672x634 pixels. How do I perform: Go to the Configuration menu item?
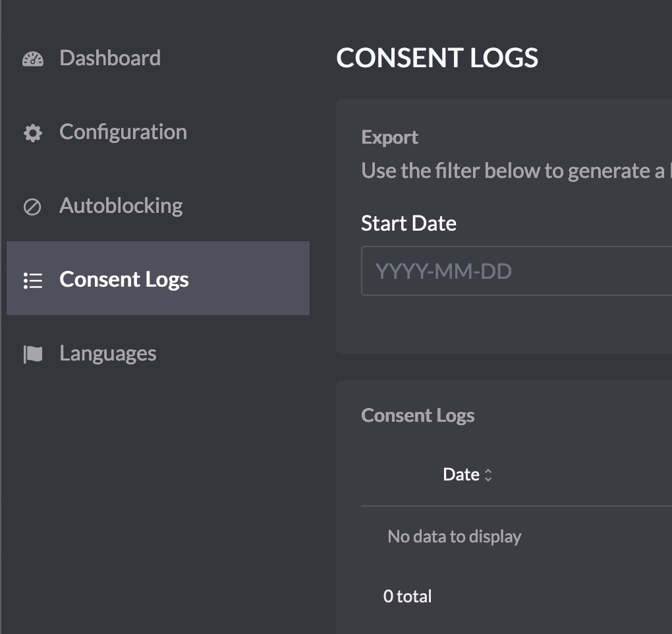point(123,132)
